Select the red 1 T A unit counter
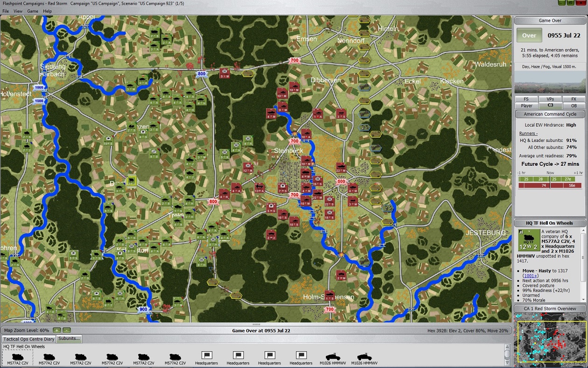The width and height of the screenshot is (588, 368). [318, 113]
